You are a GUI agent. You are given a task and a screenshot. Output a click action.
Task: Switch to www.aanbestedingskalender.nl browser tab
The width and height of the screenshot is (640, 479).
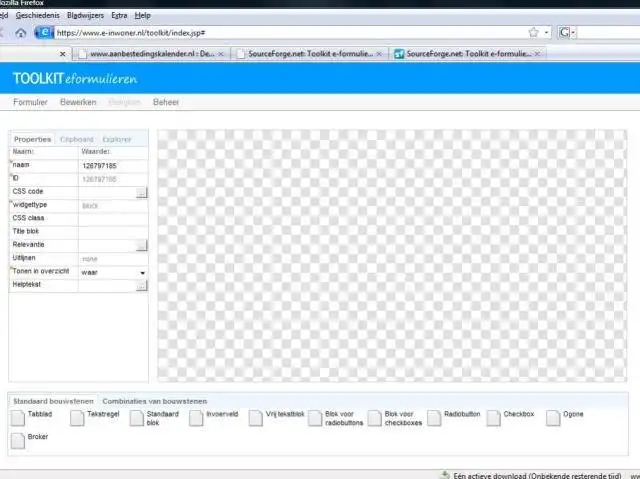pos(151,53)
